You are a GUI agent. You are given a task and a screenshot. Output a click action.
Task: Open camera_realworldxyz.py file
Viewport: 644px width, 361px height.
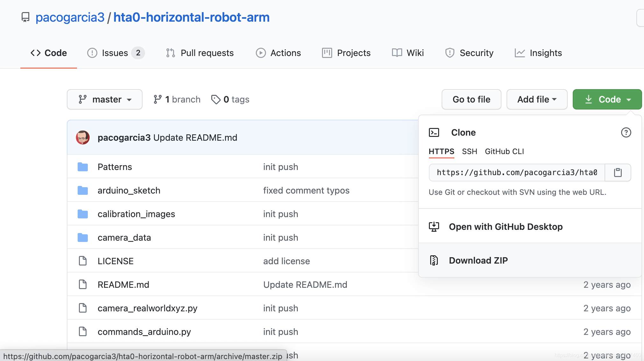[147, 308]
